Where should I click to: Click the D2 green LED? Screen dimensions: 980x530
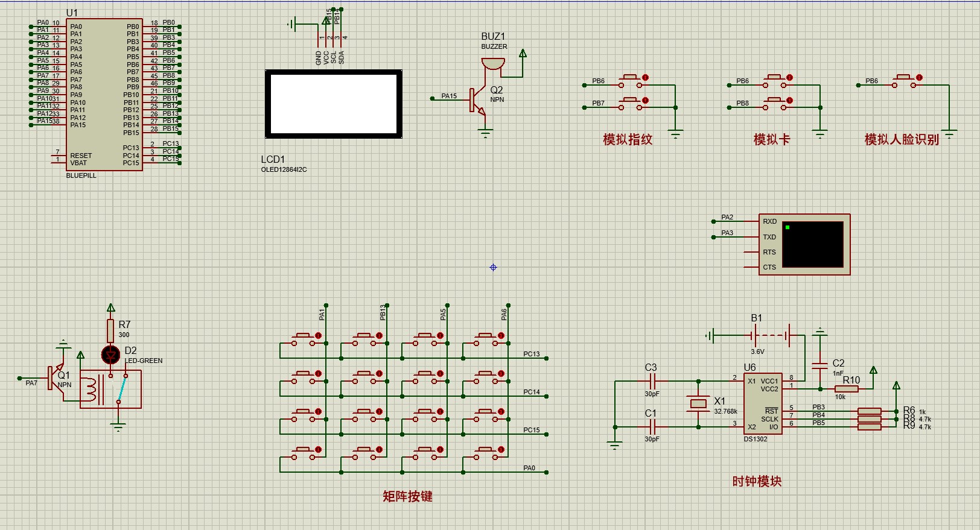[110, 355]
